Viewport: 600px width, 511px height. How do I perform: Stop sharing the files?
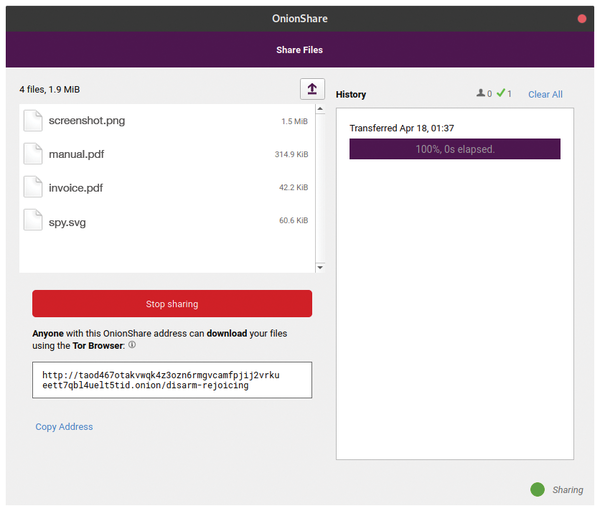pos(172,304)
